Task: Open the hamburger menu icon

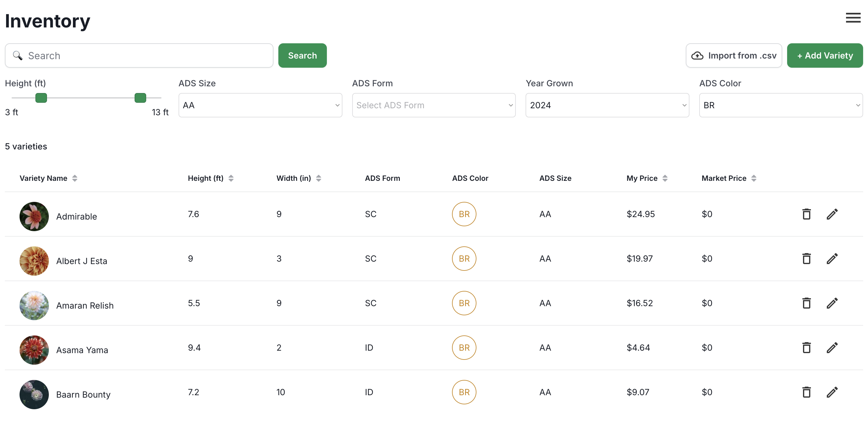Action: pyautogui.click(x=852, y=18)
